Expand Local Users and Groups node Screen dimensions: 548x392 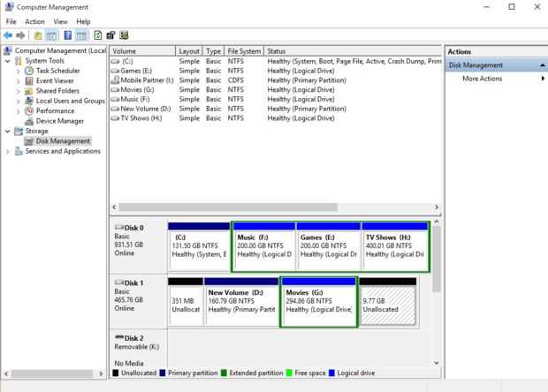[19, 102]
